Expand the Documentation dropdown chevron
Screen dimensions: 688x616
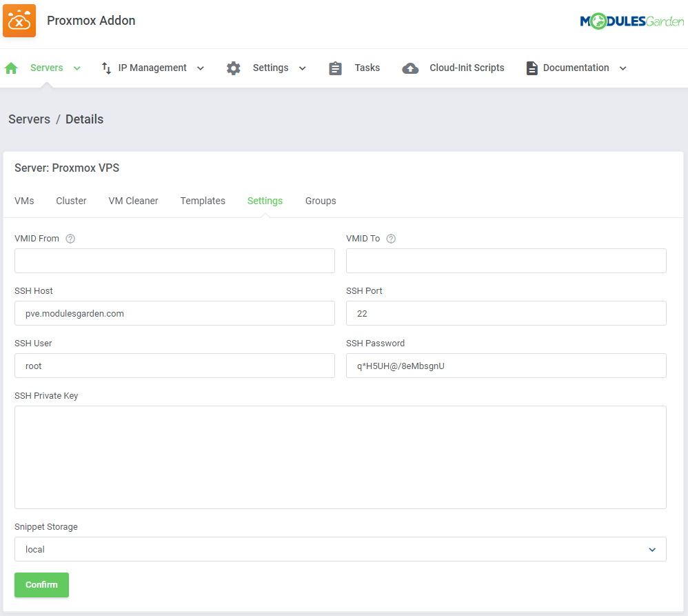[623, 68]
